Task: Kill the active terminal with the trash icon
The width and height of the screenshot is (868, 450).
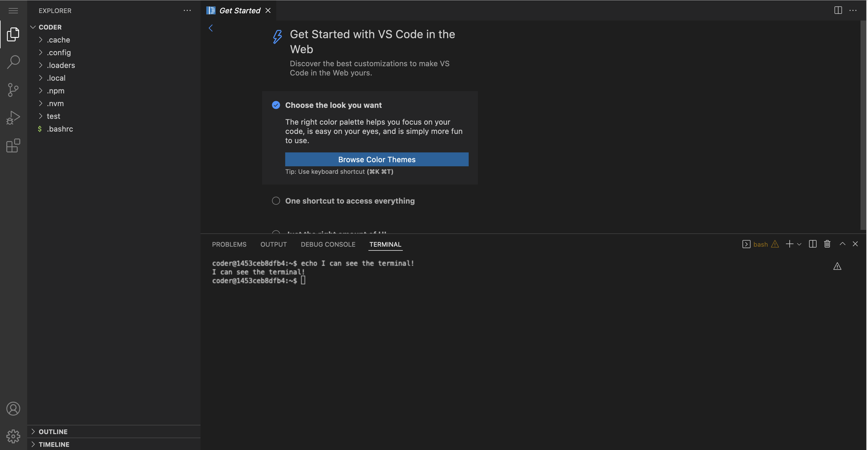Action: pyautogui.click(x=827, y=244)
